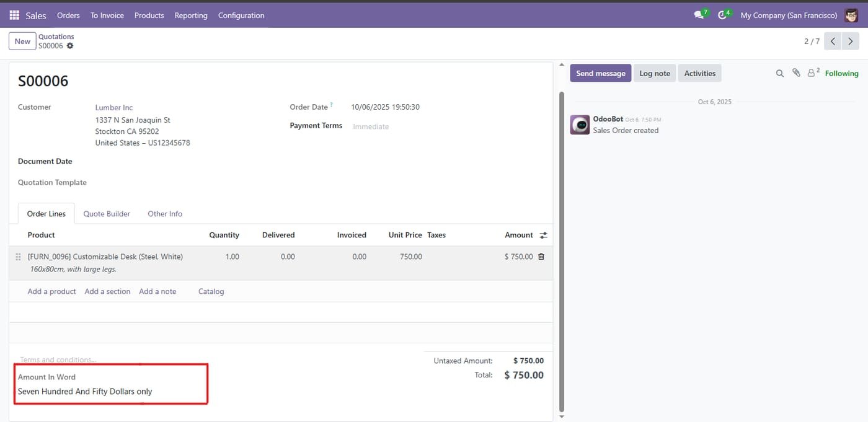The image size is (868, 422).
Task: Click the form's vertical scrollbar
Action: [562, 252]
